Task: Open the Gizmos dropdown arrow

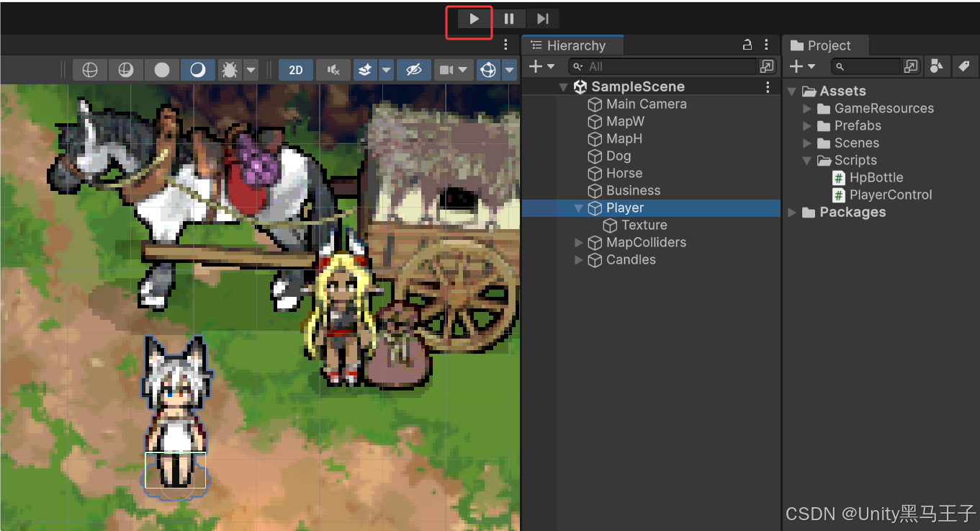Action: pyautogui.click(x=510, y=70)
